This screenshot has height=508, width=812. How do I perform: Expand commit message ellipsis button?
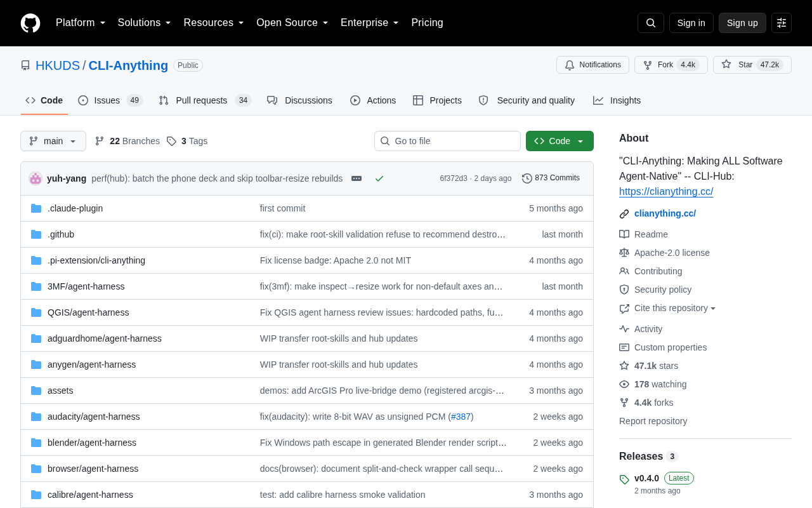click(357, 178)
